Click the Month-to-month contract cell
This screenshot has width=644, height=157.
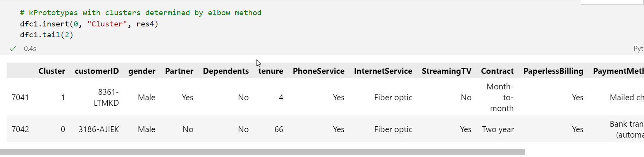[x=501, y=98]
